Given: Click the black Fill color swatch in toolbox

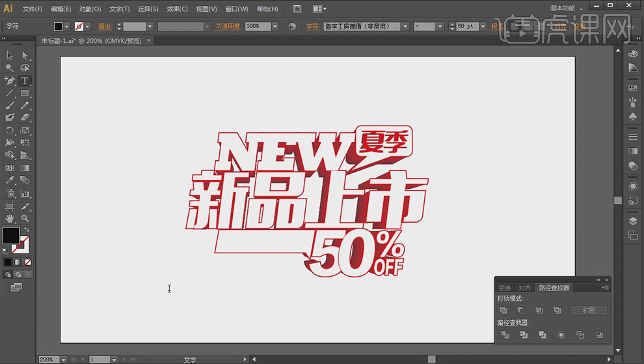Looking at the screenshot, I should pyautogui.click(x=10, y=235).
